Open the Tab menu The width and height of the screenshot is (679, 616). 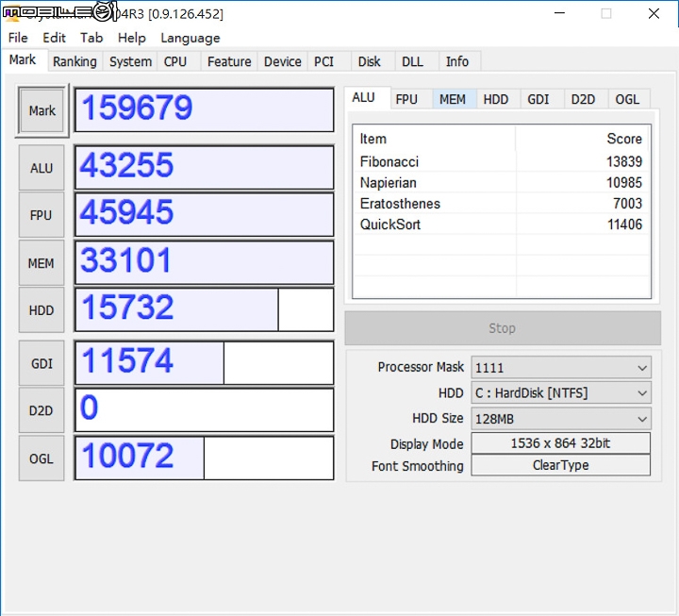pos(91,38)
